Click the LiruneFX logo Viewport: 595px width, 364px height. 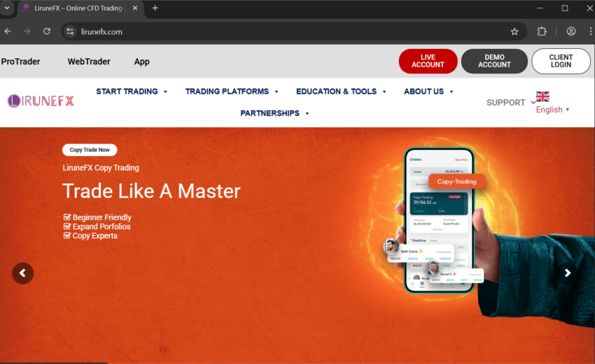click(x=41, y=101)
